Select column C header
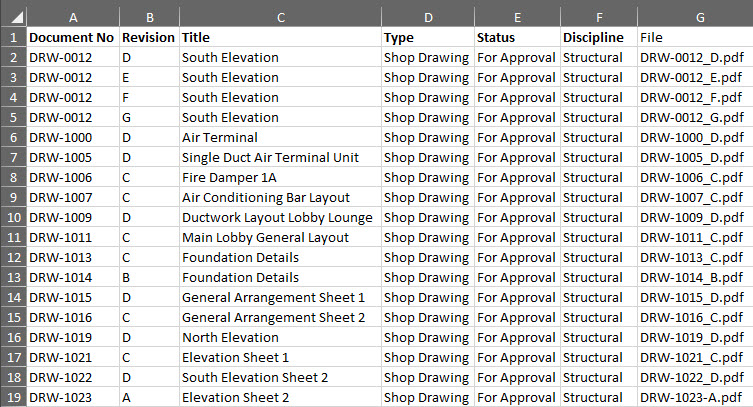This screenshot has width=753, height=407. (x=280, y=17)
